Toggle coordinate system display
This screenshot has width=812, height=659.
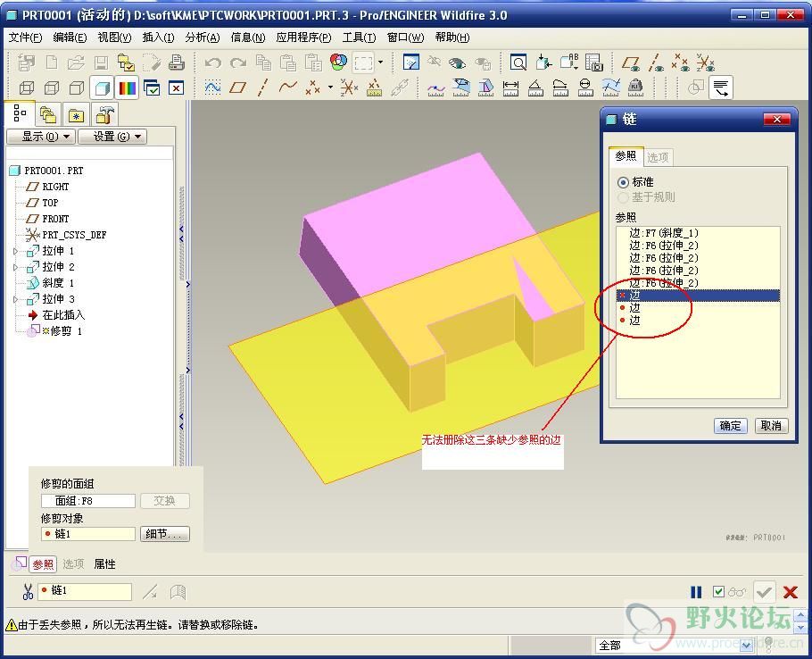click(705, 63)
